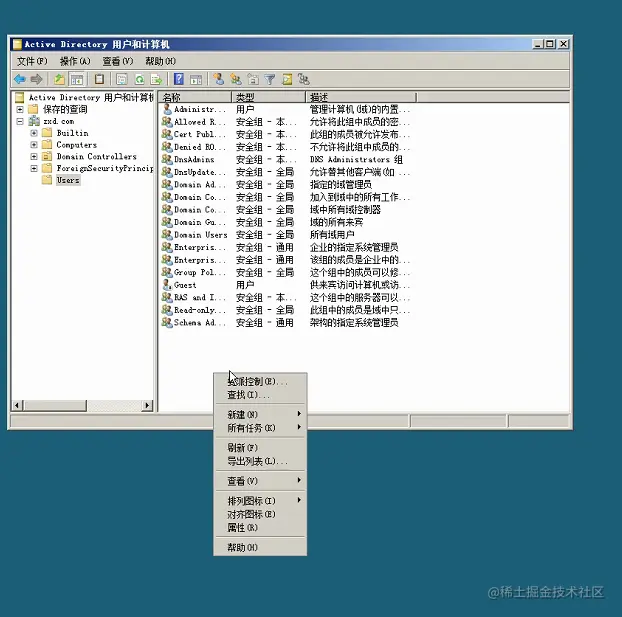This screenshot has width=622, height=617.
Task: Expand the Builtin container node
Action: 34,133
